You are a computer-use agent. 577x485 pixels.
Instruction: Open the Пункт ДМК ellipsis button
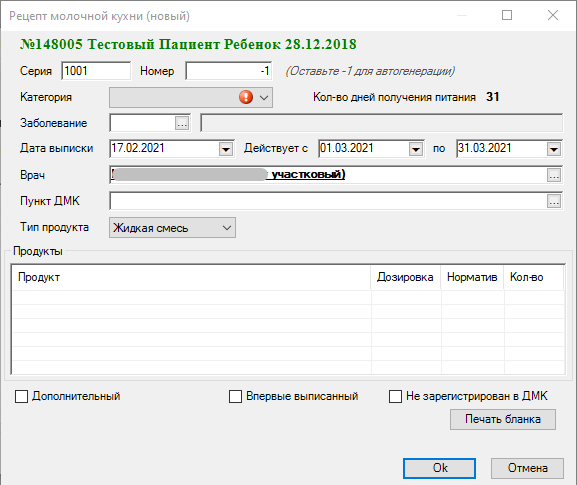(554, 201)
